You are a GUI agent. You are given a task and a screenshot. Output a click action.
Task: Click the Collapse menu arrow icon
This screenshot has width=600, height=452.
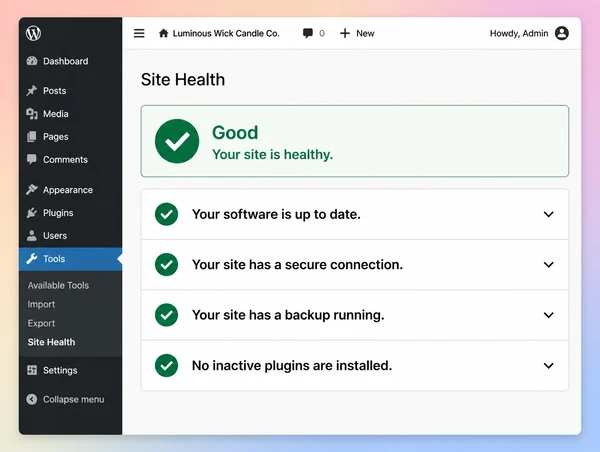coord(32,399)
